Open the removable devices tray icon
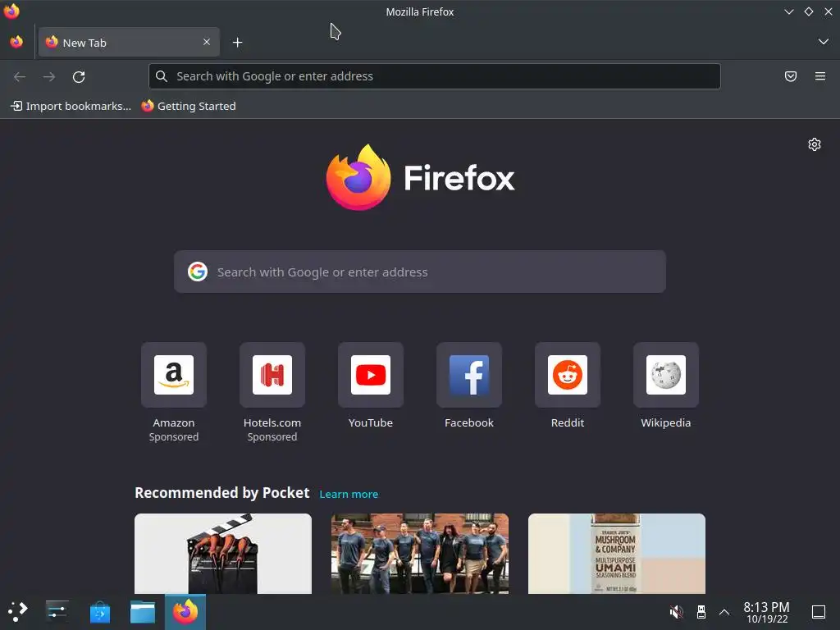 tap(701, 611)
